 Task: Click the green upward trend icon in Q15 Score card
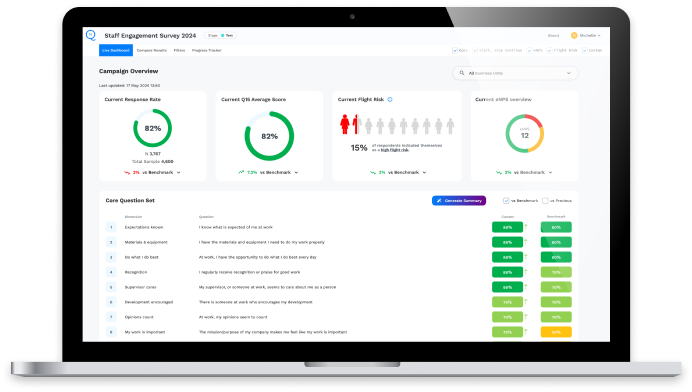[x=241, y=172]
